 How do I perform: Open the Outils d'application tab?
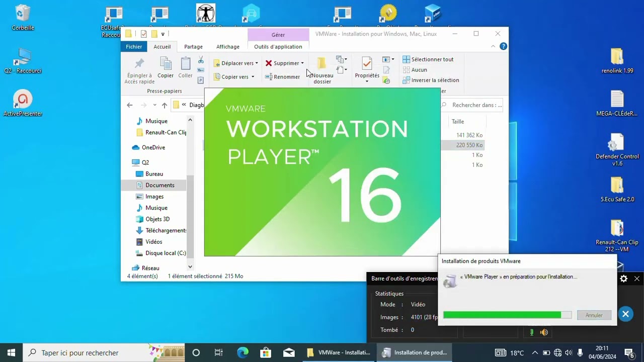[278, 47]
